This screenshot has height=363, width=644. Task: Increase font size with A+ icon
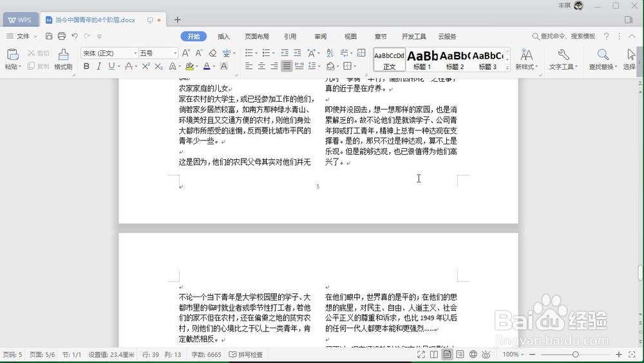(x=185, y=53)
